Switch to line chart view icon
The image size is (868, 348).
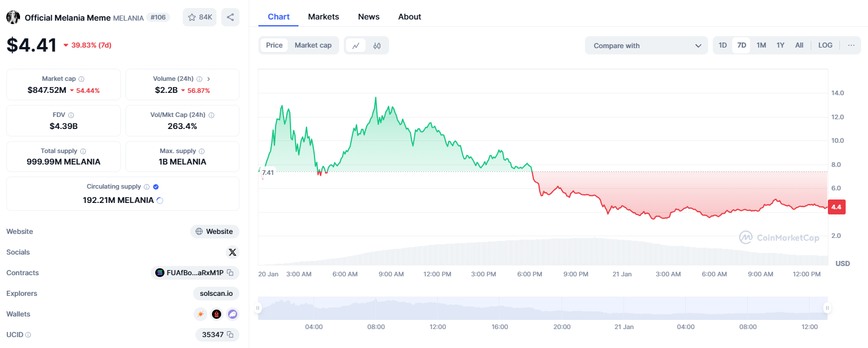click(356, 45)
